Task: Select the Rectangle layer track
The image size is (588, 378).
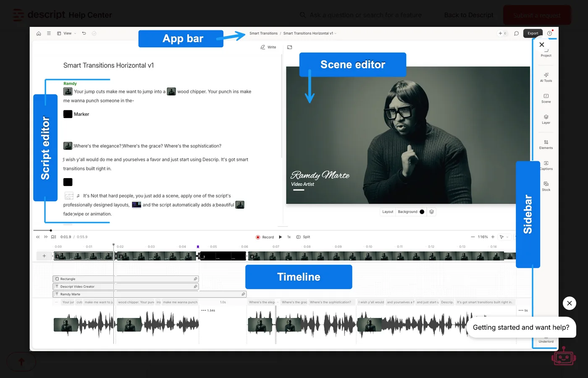Action: click(126, 279)
